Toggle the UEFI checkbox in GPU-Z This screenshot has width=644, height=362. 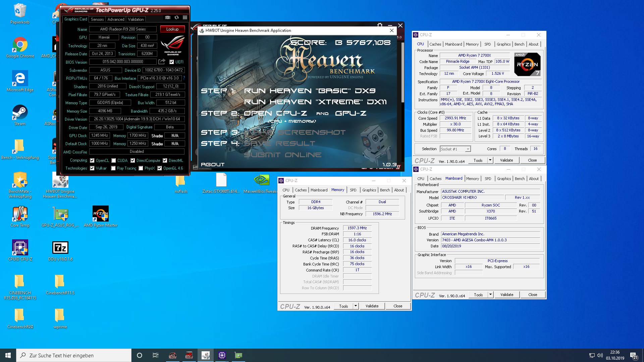coord(171,62)
